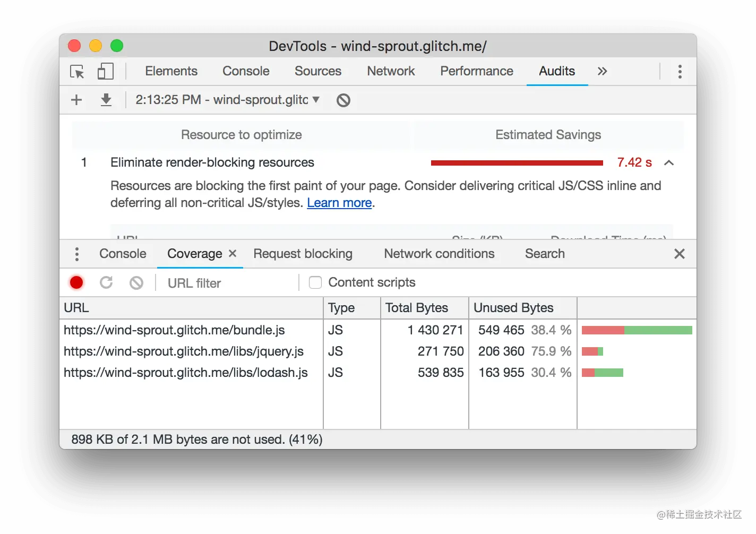Click the 898 KB not used status text
Viewport: 756px width, 534px height.
coord(197,440)
